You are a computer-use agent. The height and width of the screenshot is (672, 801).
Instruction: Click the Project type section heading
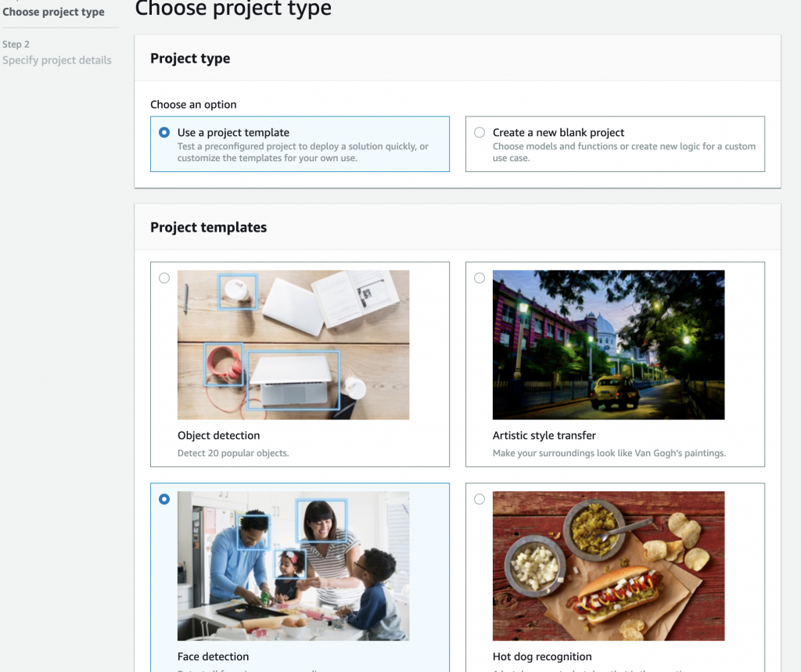coord(190,59)
